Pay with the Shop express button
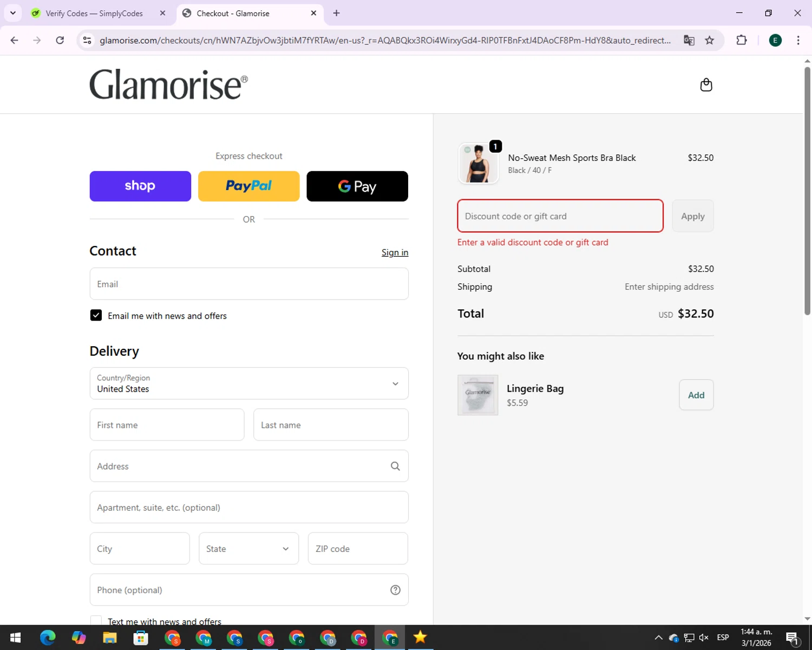 (140, 186)
